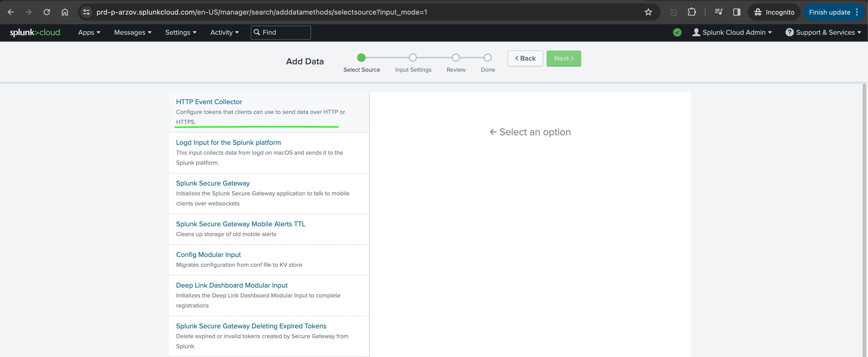Reload the page with refresh icon
Viewport: 868px width, 357px height.
(47, 12)
